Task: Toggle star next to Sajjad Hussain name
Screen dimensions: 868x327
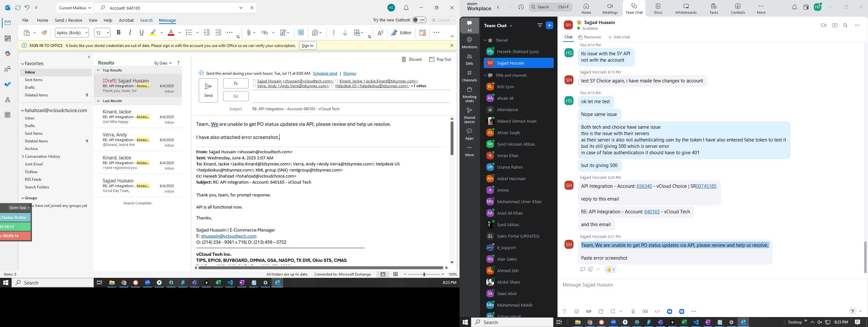Action: click(579, 22)
